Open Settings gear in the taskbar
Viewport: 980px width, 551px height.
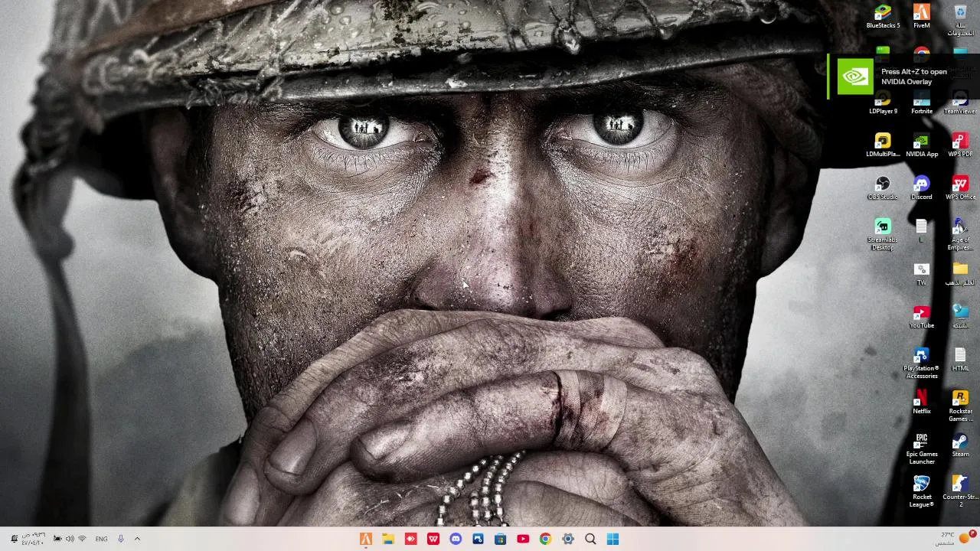pos(567,539)
